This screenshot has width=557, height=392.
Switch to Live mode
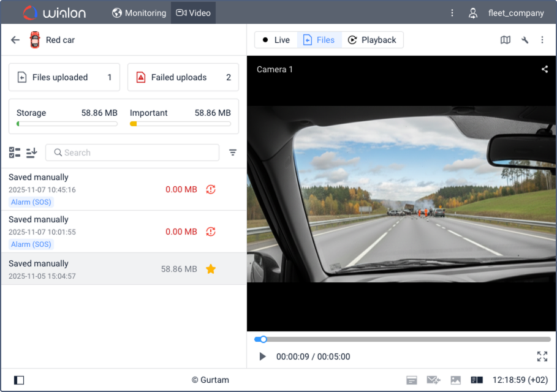[x=276, y=40]
